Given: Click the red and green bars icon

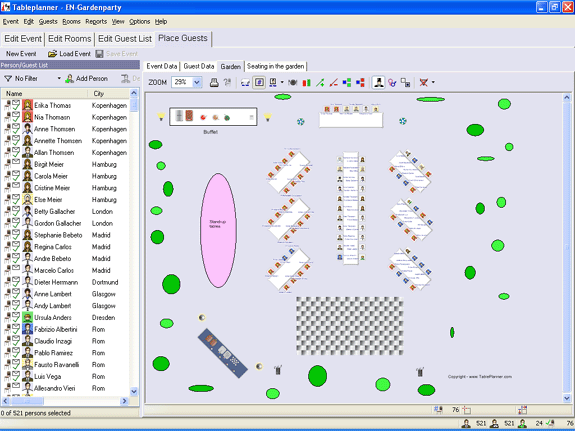Looking at the screenshot, I should tap(306, 83).
